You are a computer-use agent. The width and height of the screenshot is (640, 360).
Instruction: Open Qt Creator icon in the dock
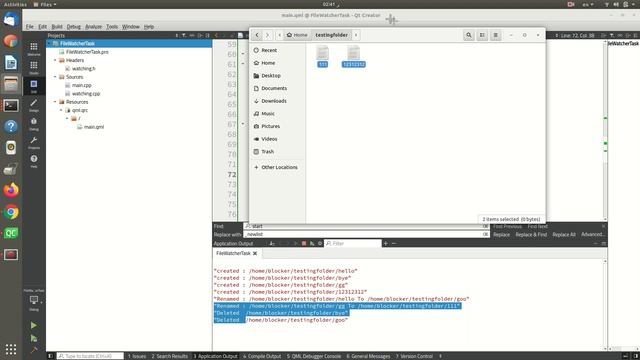(11, 233)
